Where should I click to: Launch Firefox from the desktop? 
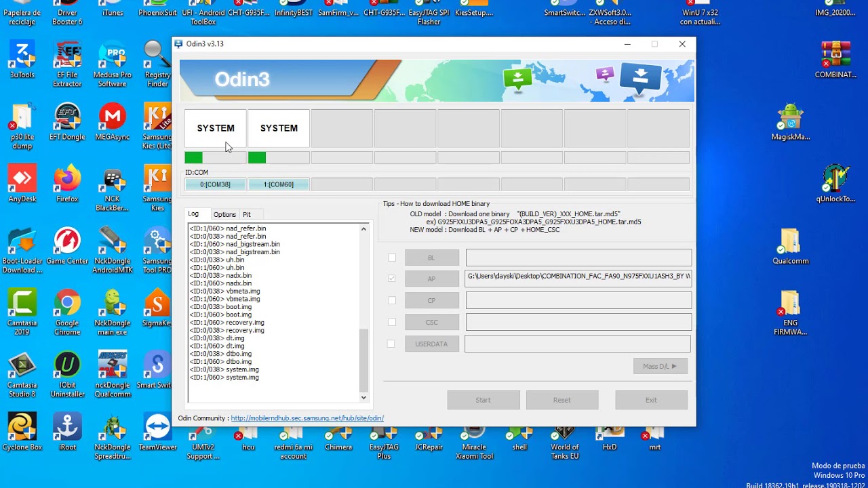[x=67, y=184]
